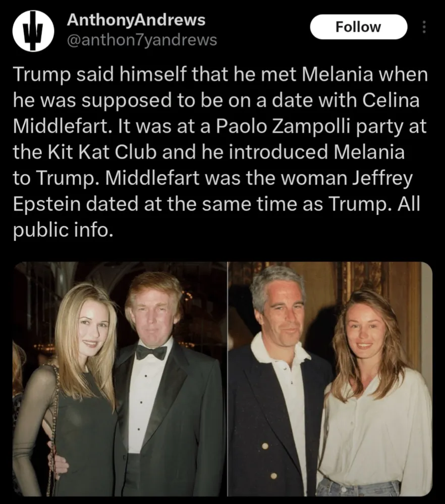Open the right photo with navy blazer man
The height and width of the screenshot is (504, 445).
click(330, 380)
